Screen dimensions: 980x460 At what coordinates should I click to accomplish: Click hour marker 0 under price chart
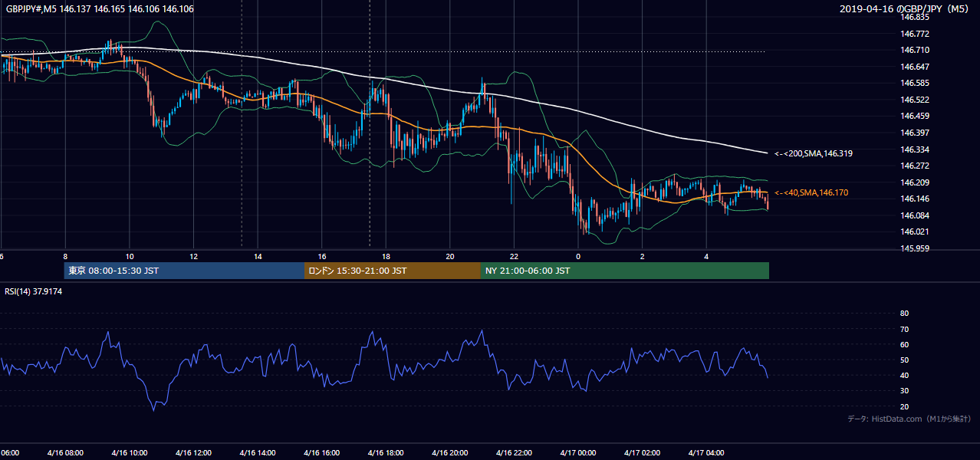click(x=578, y=256)
